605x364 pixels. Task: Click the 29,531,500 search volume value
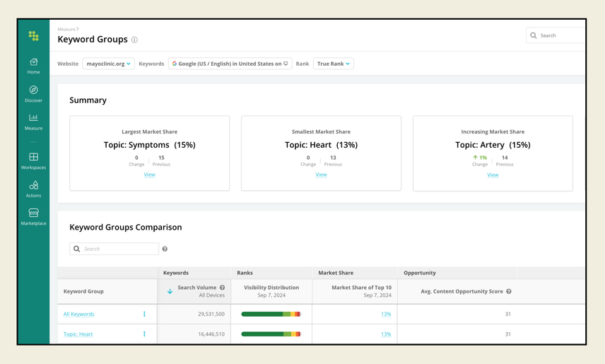pos(211,314)
